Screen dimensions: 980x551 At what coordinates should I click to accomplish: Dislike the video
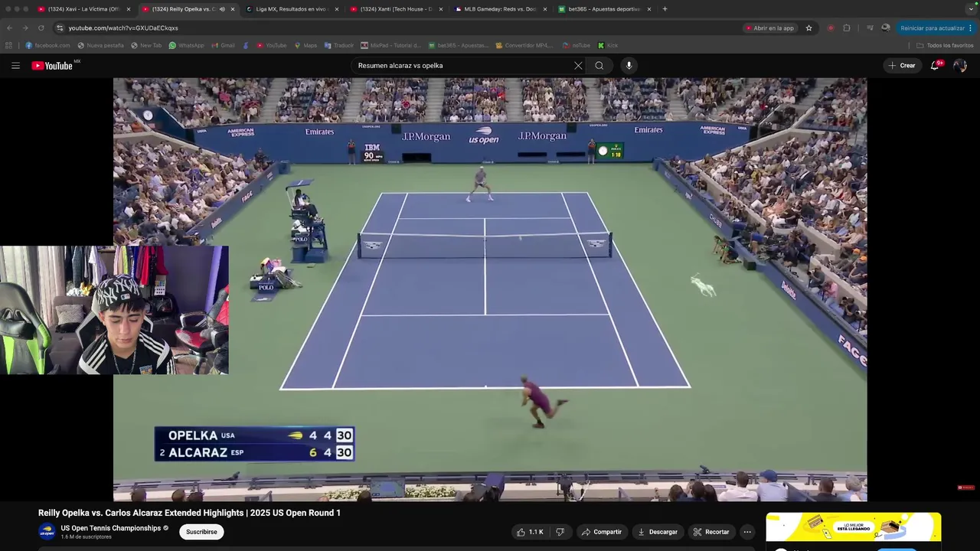pyautogui.click(x=560, y=532)
